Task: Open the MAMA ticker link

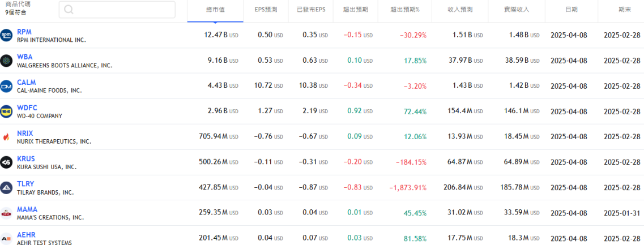Action: (x=27, y=209)
